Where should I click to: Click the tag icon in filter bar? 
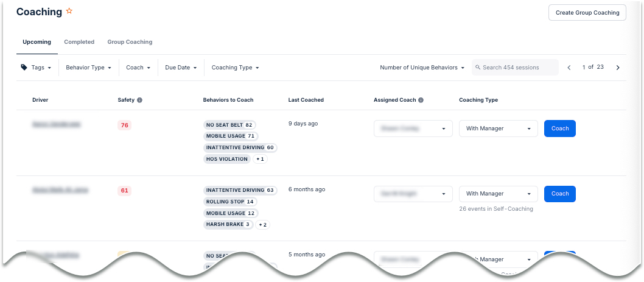pyautogui.click(x=24, y=68)
